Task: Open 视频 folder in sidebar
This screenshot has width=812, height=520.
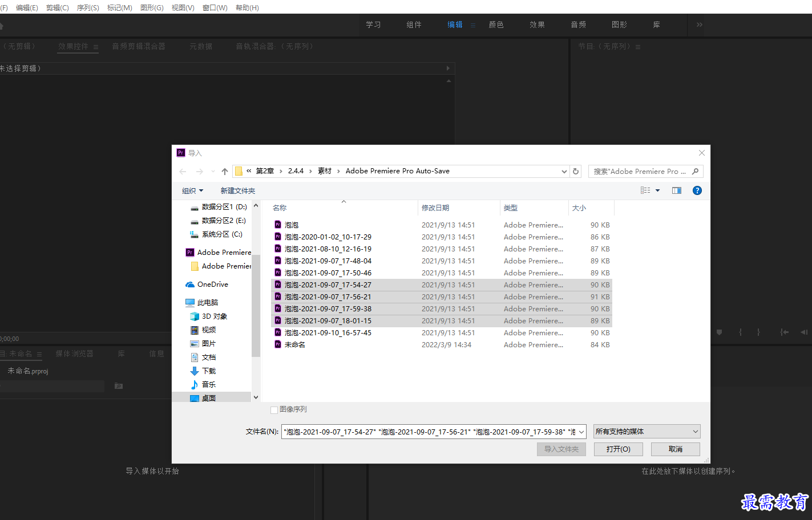Action: (203, 330)
